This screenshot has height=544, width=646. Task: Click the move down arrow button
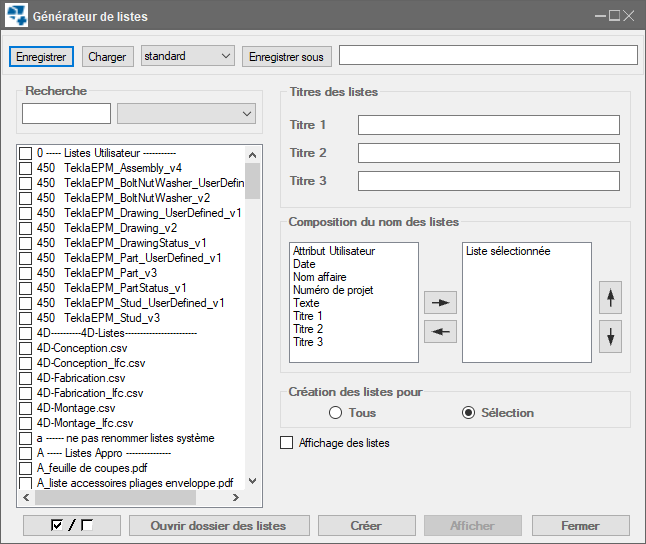click(610, 337)
